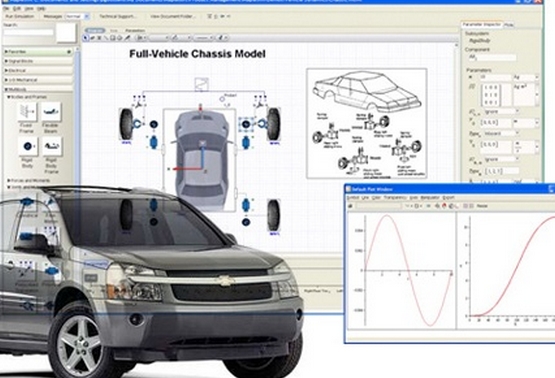Select the front-left tire block in the diagram
555x378 pixels.
126,124
